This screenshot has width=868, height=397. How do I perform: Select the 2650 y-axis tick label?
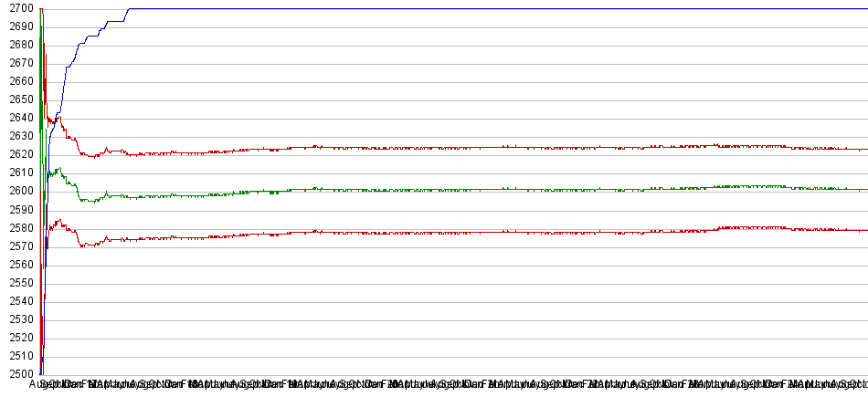tap(17, 99)
